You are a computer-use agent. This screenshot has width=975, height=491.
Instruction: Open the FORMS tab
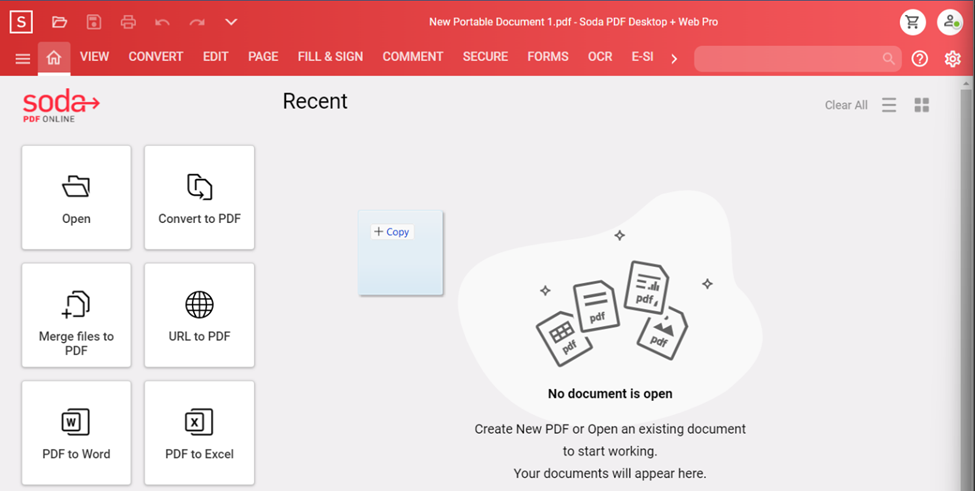click(548, 57)
